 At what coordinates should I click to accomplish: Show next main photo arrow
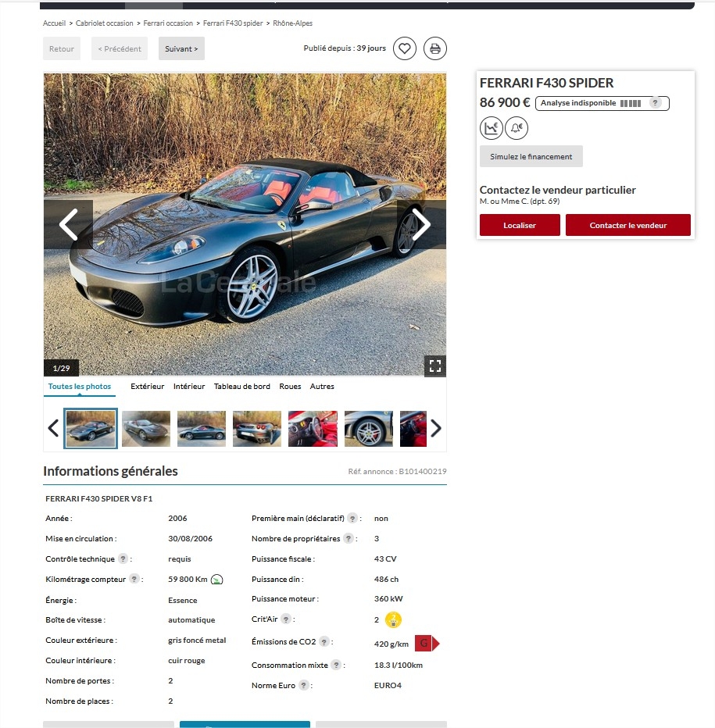(x=421, y=225)
